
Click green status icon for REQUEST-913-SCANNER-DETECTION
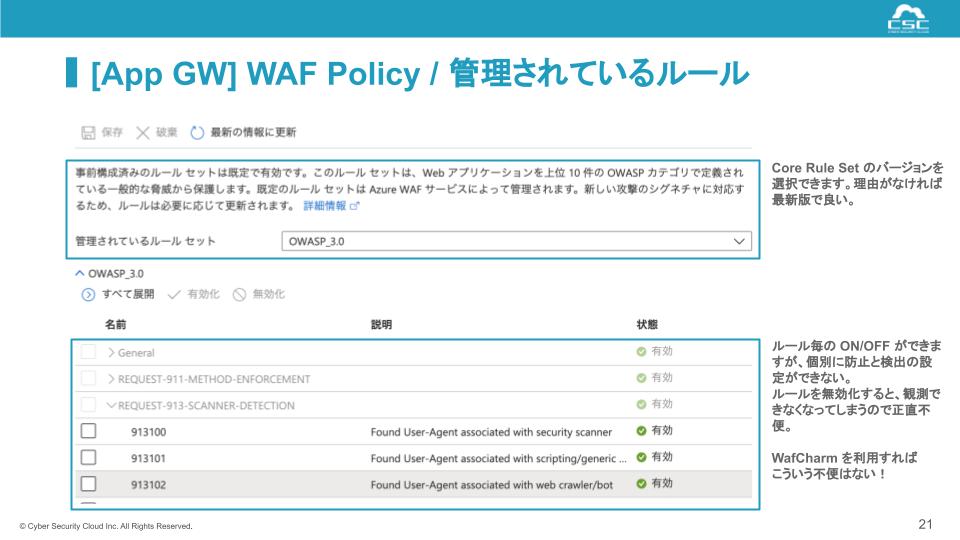641,404
